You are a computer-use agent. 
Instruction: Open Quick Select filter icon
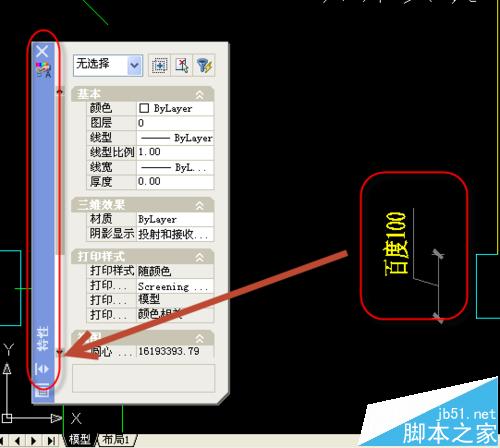(x=204, y=65)
